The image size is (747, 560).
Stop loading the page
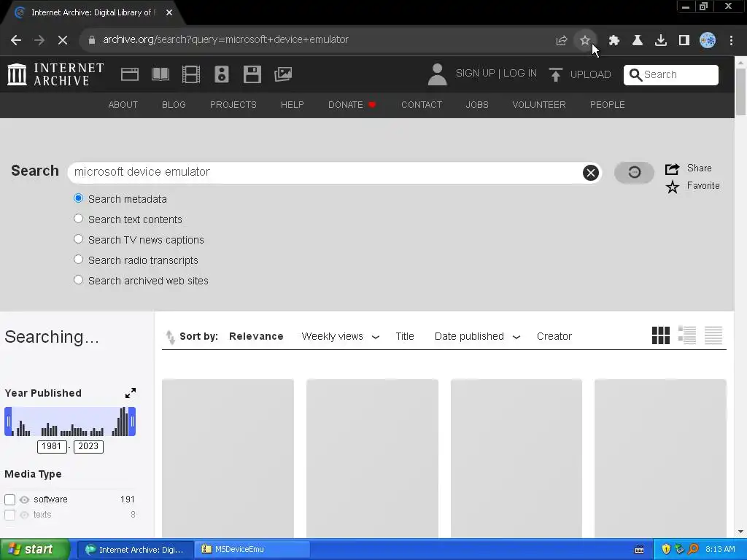(x=63, y=40)
